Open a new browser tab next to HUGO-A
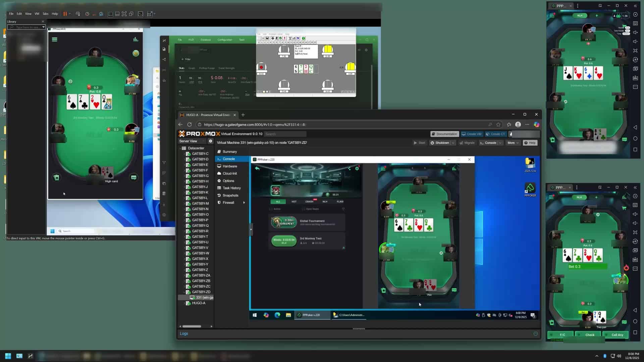The width and height of the screenshot is (644, 362). click(x=243, y=115)
